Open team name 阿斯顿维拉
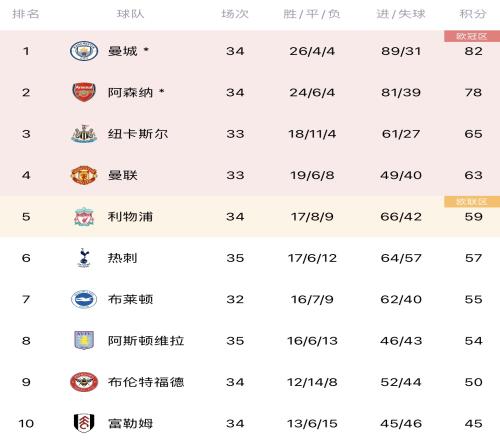 click(x=146, y=341)
